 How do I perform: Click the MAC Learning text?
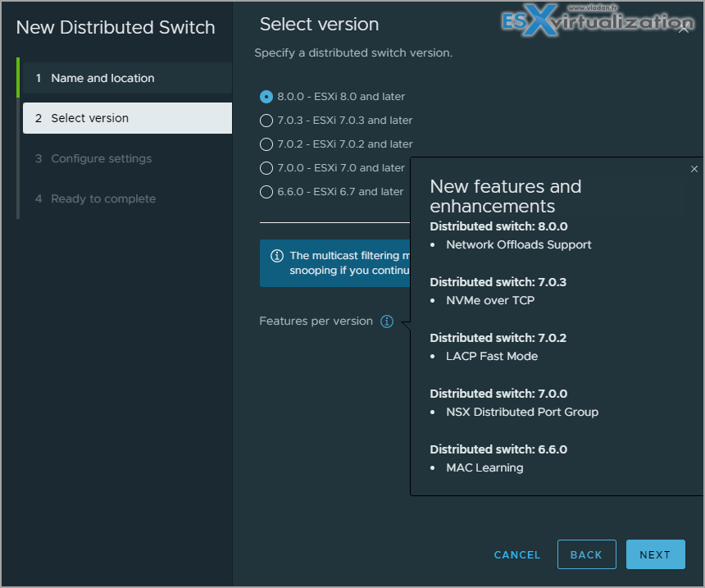pos(484,468)
